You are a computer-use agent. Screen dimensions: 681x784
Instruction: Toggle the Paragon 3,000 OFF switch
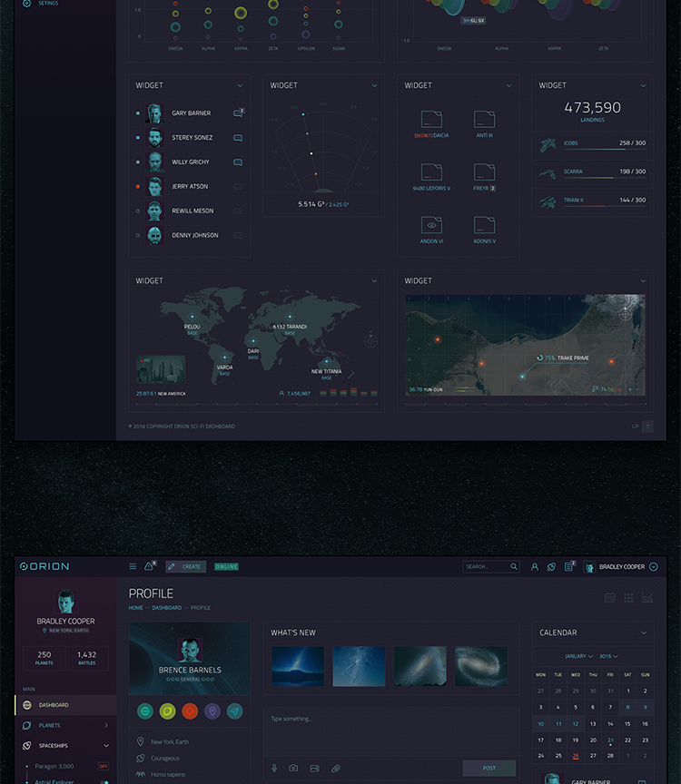point(104,766)
